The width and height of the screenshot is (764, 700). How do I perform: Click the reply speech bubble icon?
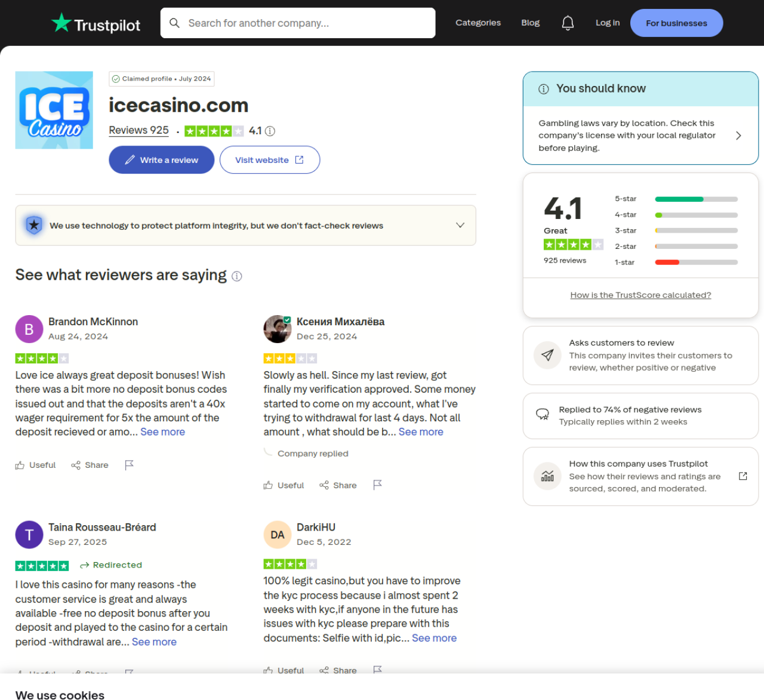[x=543, y=415]
